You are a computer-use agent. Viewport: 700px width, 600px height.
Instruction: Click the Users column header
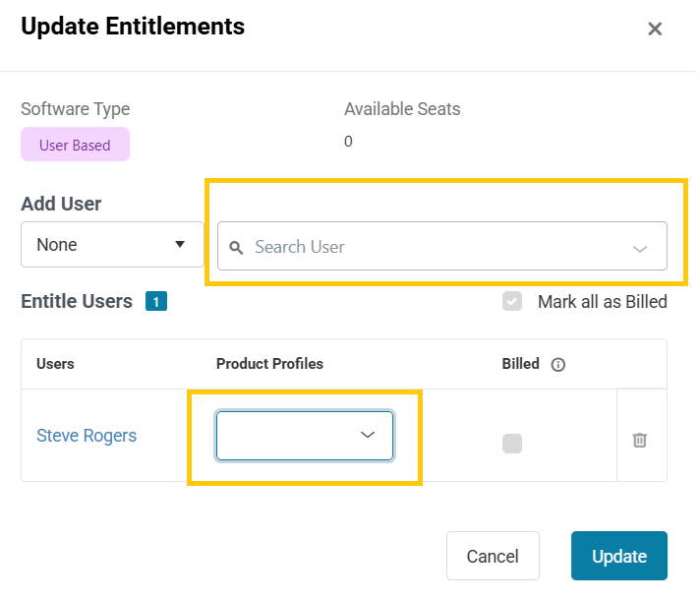tap(55, 364)
